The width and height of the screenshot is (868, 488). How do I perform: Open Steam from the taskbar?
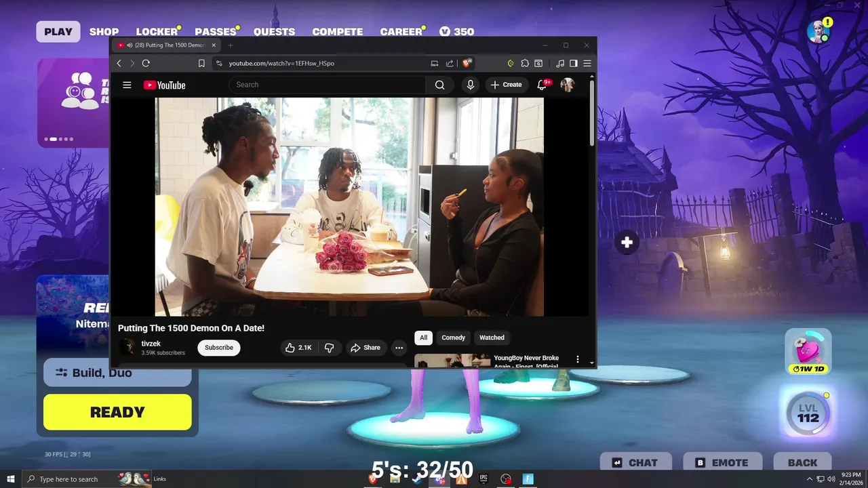tap(417, 479)
